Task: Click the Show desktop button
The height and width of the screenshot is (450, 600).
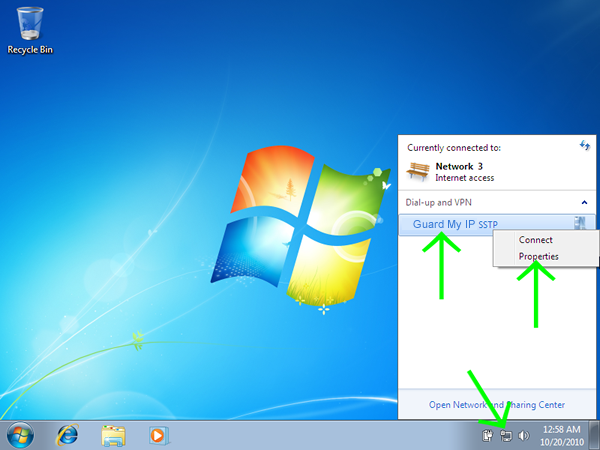Action: click(x=594, y=435)
